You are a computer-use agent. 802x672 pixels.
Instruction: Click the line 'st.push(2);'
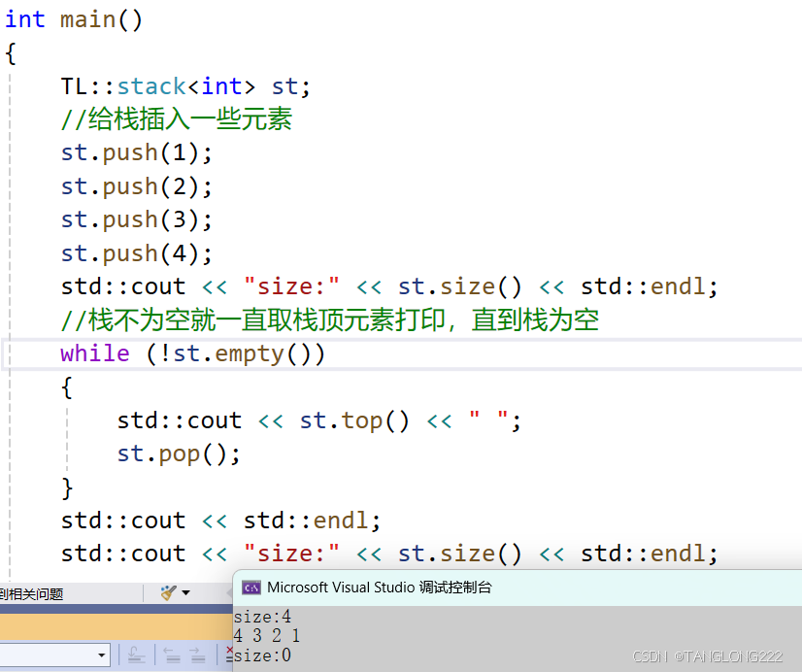coord(137,186)
